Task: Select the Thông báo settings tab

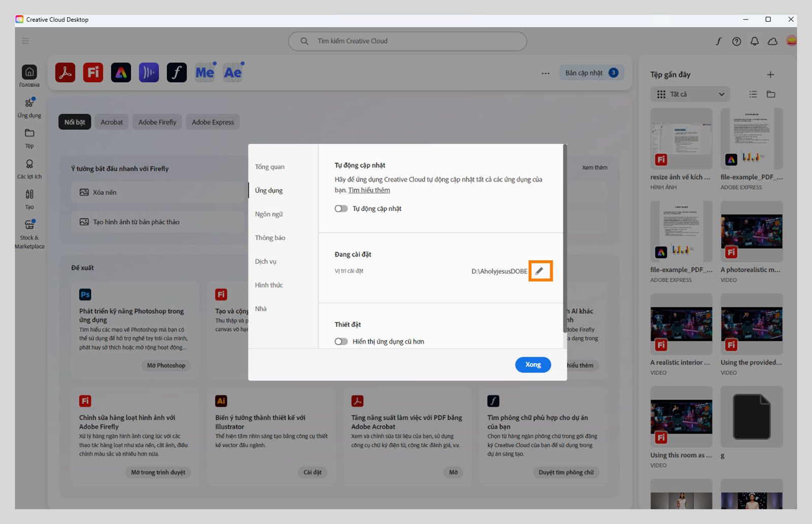Action: (x=270, y=238)
